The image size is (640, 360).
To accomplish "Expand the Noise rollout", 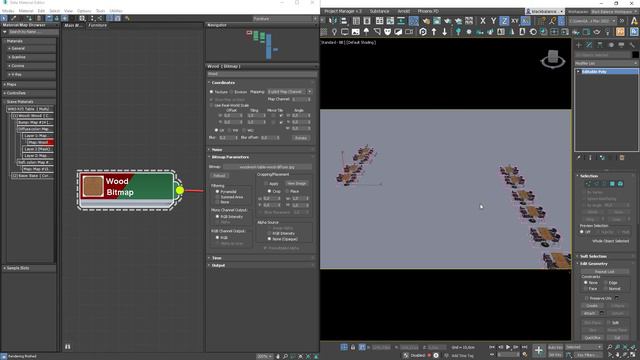I will [216, 150].
